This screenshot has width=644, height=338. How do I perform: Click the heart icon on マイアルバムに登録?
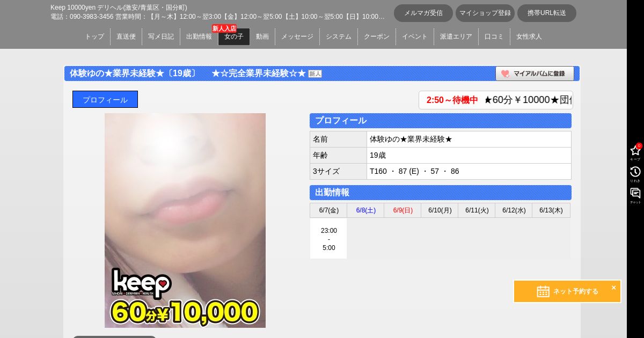(505, 74)
